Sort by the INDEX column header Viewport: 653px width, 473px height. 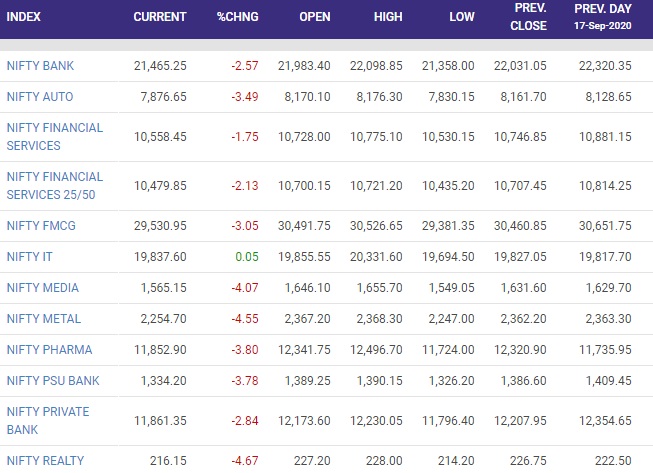pos(23,17)
